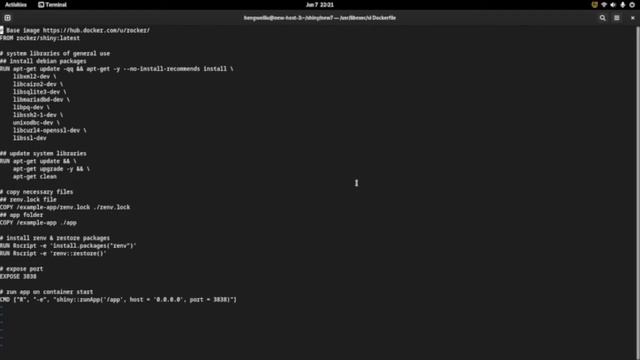The image size is (640, 360).
Task: Click the Base image comment line
Action: coord(75,30)
